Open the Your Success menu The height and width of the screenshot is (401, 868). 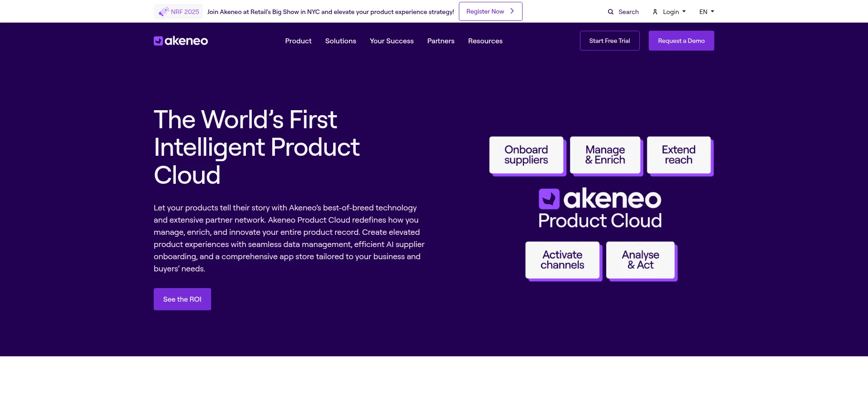pos(392,41)
